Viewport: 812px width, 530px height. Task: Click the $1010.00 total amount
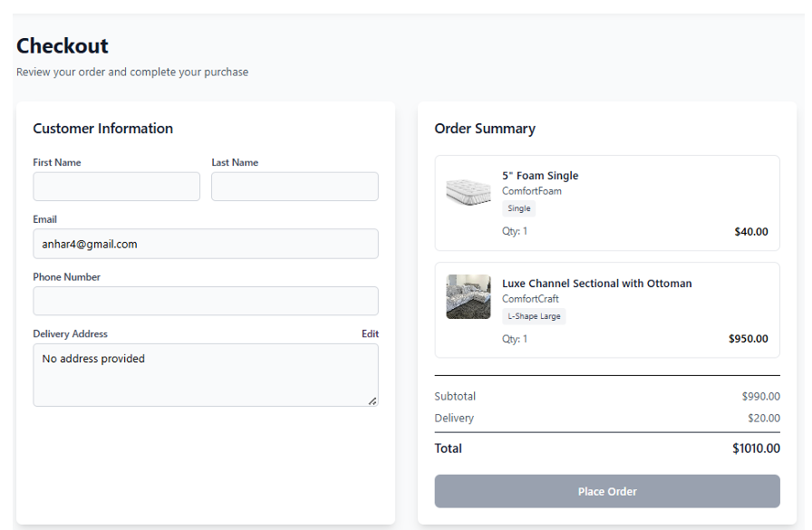coord(756,448)
